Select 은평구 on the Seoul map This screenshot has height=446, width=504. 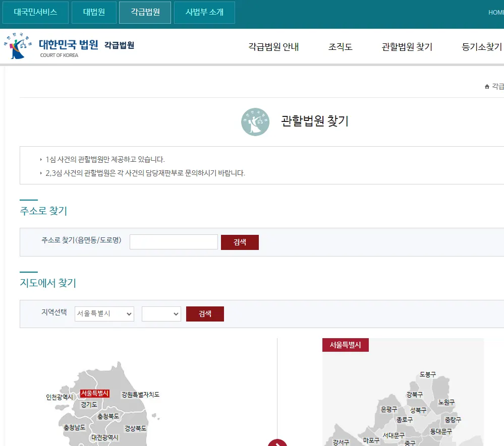[389, 409]
